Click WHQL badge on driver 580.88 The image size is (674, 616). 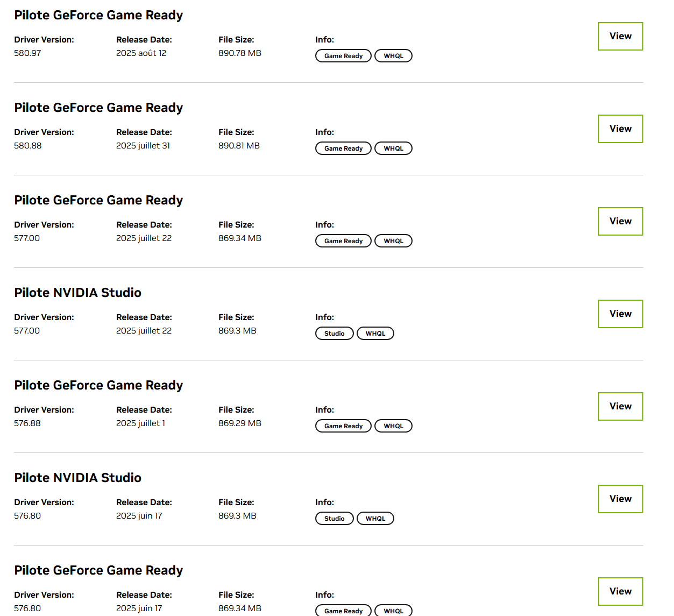(393, 148)
